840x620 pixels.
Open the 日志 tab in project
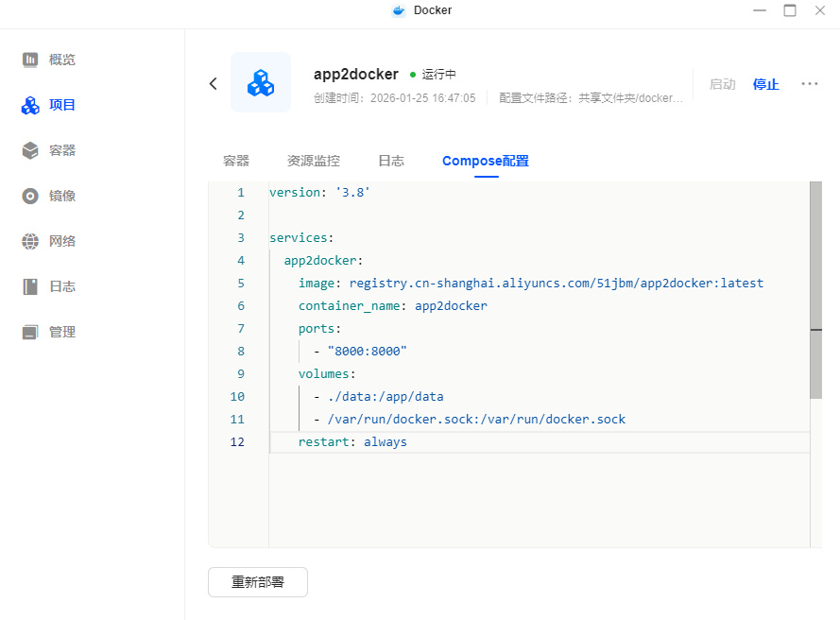pyautogui.click(x=391, y=161)
